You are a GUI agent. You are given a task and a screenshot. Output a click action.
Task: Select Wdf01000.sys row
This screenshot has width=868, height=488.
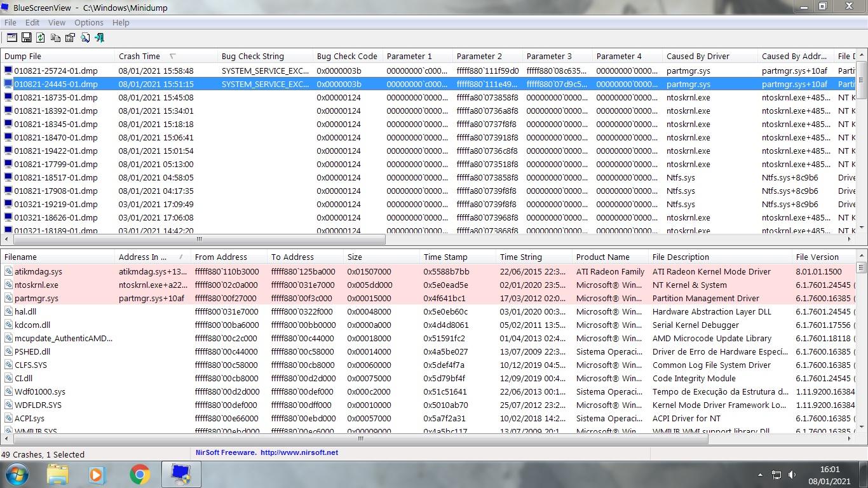pyautogui.click(x=428, y=391)
